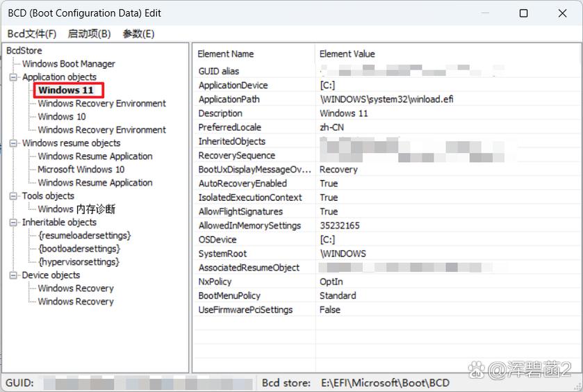Viewport: 583px width, 392px height.
Task: Select the Application objects tree node
Action: click(60, 77)
